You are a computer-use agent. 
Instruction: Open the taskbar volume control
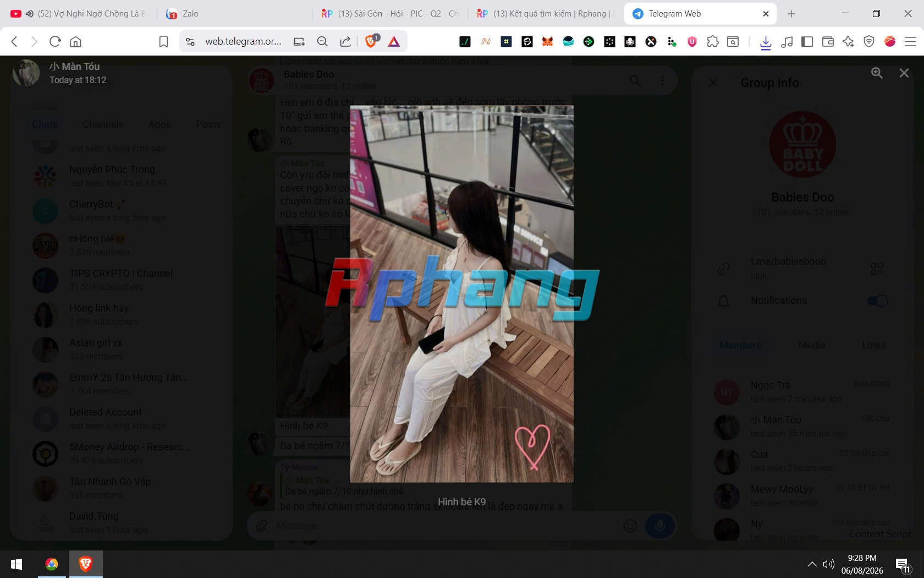pos(828,564)
